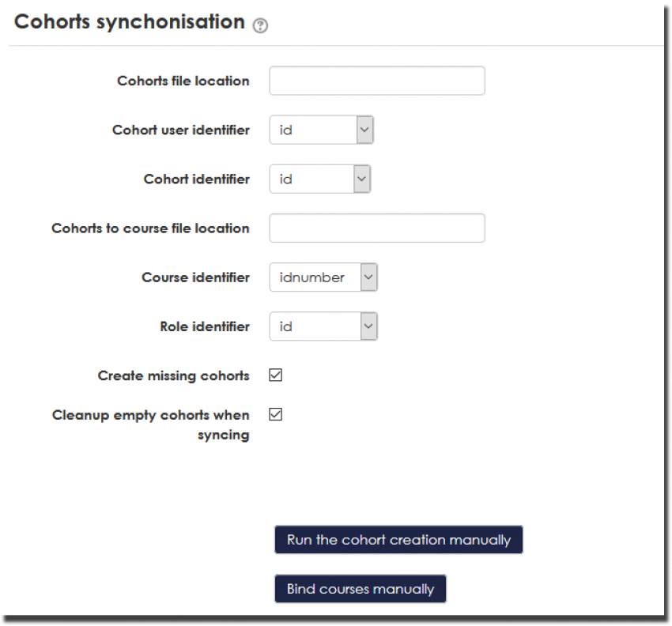Focus the Cohorts to course file location field
672x626 pixels.
(x=376, y=228)
